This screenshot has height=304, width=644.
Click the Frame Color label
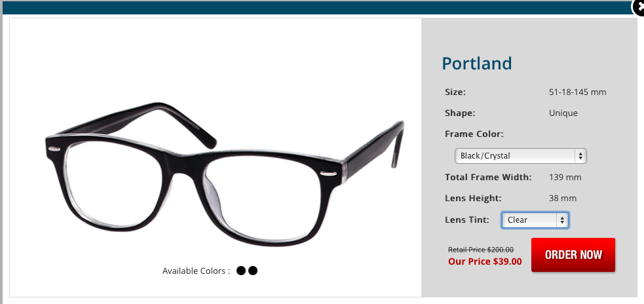click(474, 134)
